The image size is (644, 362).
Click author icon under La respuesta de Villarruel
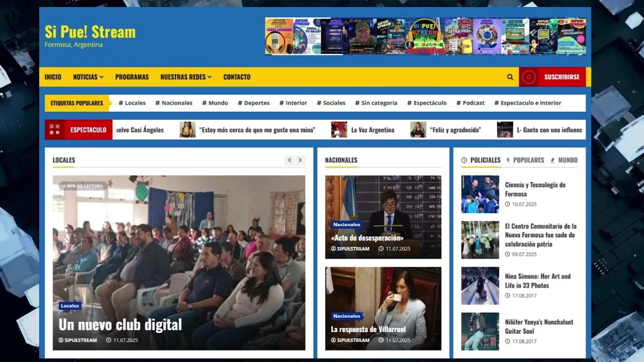click(x=334, y=340)
